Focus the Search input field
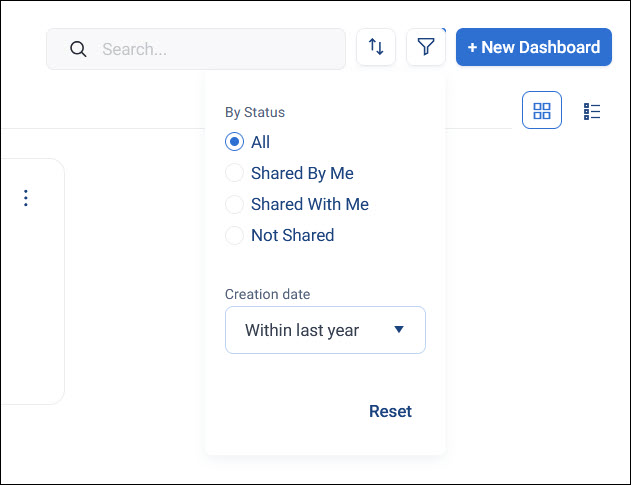 point(196,49)
